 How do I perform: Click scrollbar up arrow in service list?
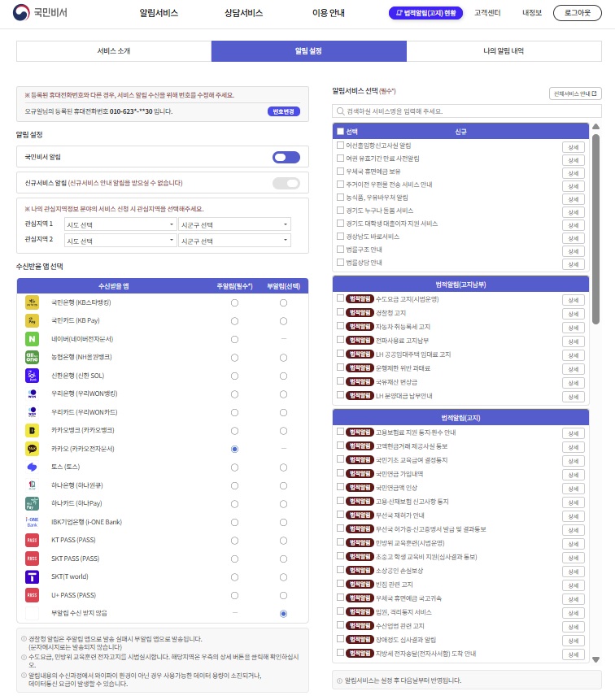point(595,127)
